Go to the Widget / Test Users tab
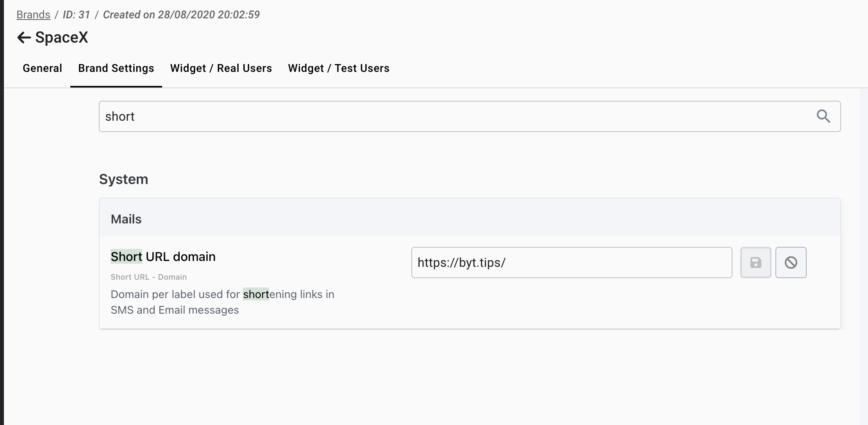The height and width of the screenshot is (425, 868). (338, 68)
